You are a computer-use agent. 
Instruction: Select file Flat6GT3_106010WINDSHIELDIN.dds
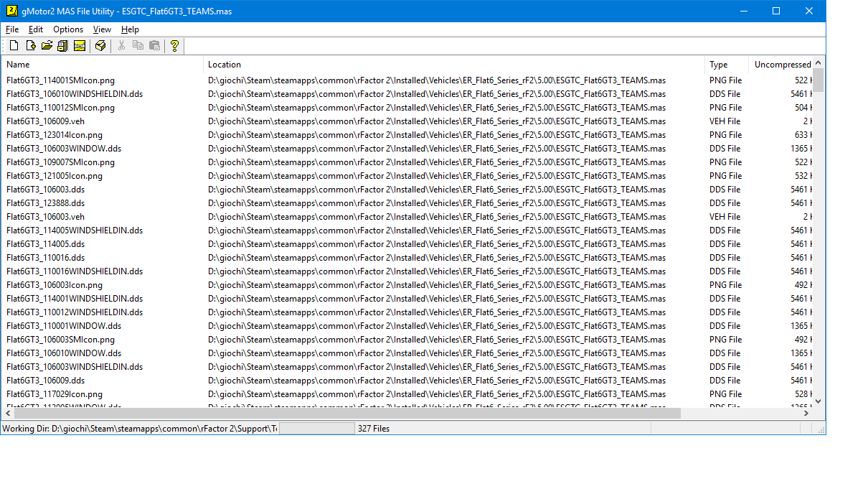[x=75, y=94]
